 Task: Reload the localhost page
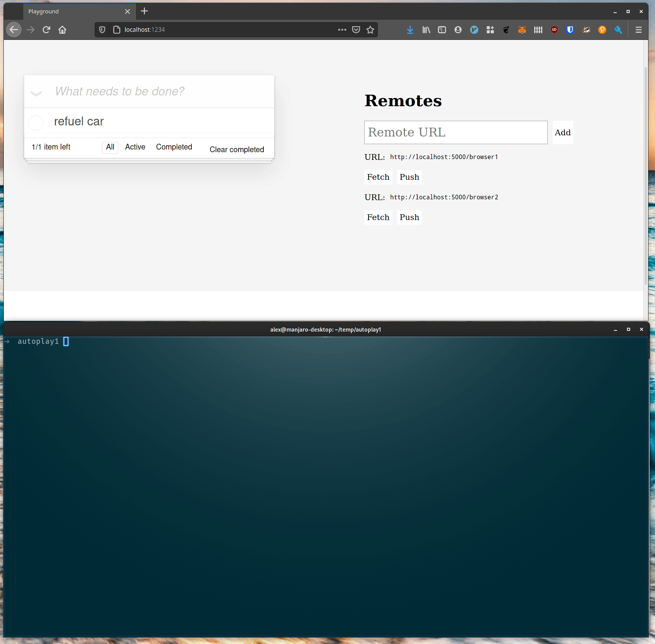46,30
